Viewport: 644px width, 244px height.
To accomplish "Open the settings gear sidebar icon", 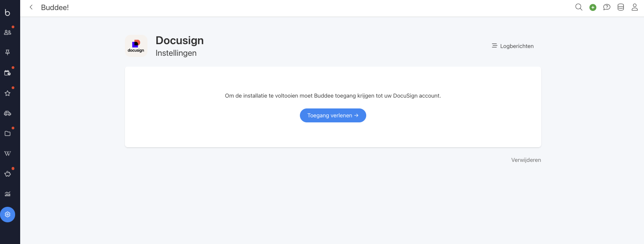I will [7, 215].
